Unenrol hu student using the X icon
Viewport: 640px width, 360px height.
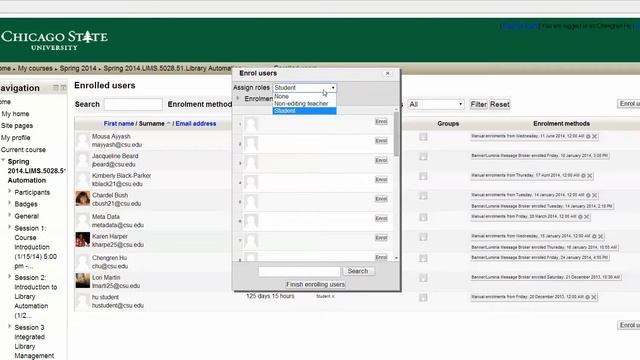pos(593,297)
